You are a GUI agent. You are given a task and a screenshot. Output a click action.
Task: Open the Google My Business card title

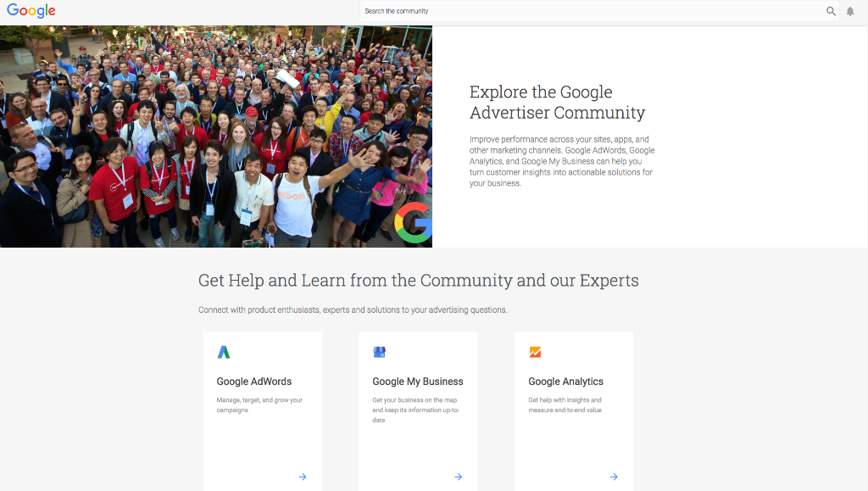point(418,382)
